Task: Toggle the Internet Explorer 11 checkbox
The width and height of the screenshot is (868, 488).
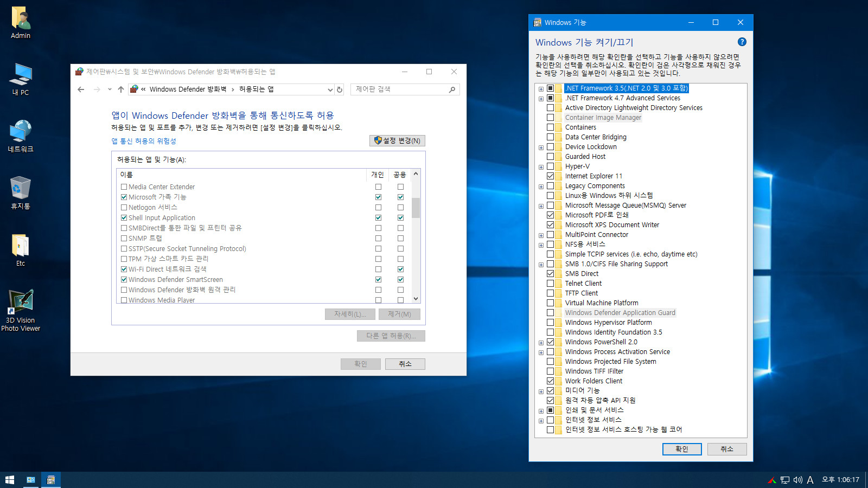Action: click(550, 176)
